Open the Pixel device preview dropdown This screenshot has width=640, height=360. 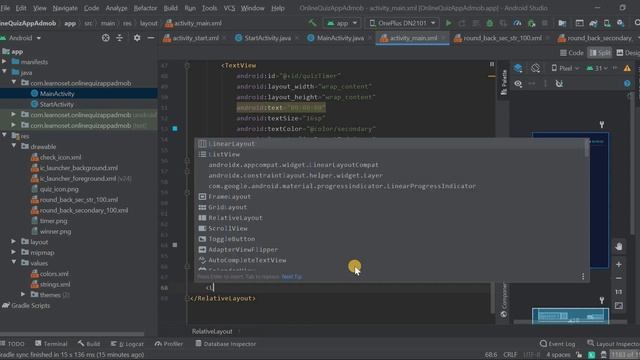pos(566,68)
